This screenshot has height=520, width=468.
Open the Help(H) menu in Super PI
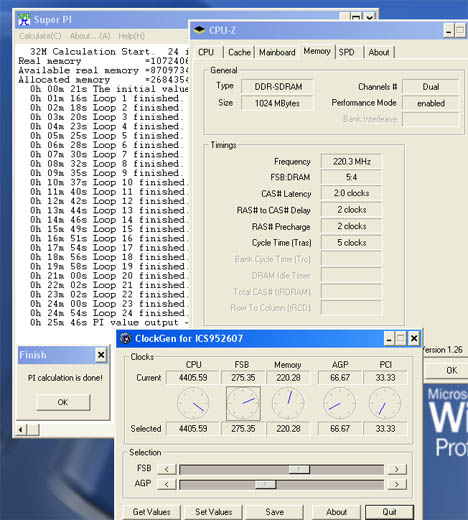click(131, 36)
